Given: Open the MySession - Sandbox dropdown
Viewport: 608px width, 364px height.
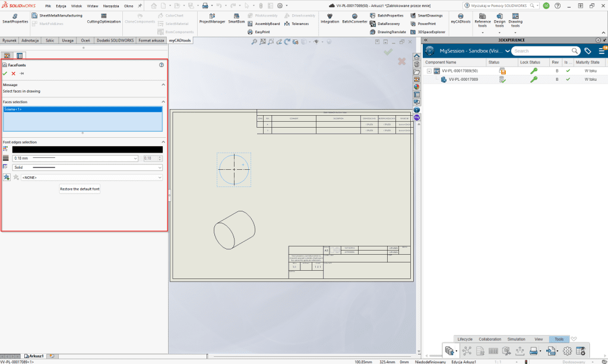Looking at the screenshot, I should [507, 51].
